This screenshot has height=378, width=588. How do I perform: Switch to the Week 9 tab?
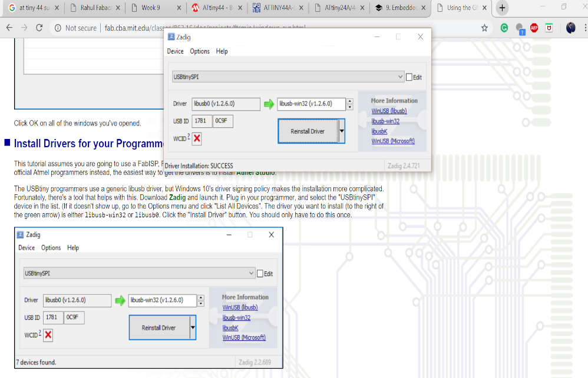[x=156, y=8]
